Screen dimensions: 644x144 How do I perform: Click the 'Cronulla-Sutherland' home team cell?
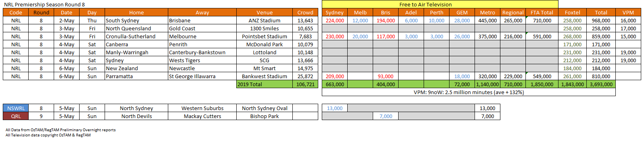point(136,36)
